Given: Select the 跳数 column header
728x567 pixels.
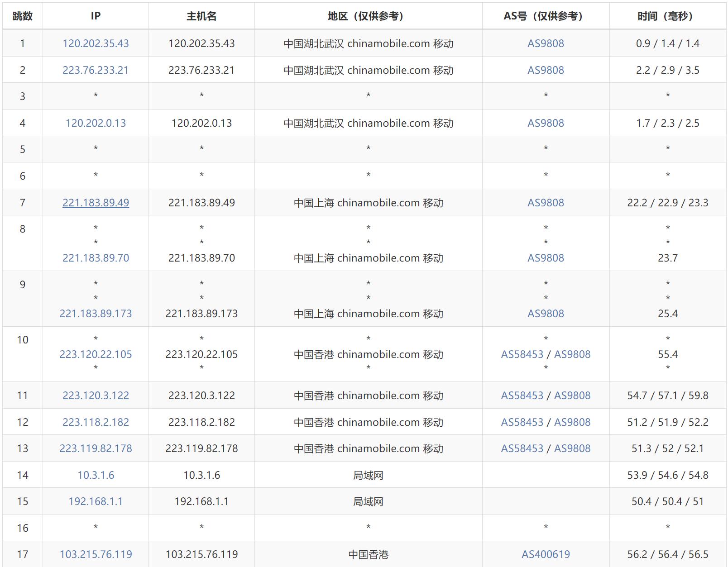Looking at the screenshot, I should (23, 16).
